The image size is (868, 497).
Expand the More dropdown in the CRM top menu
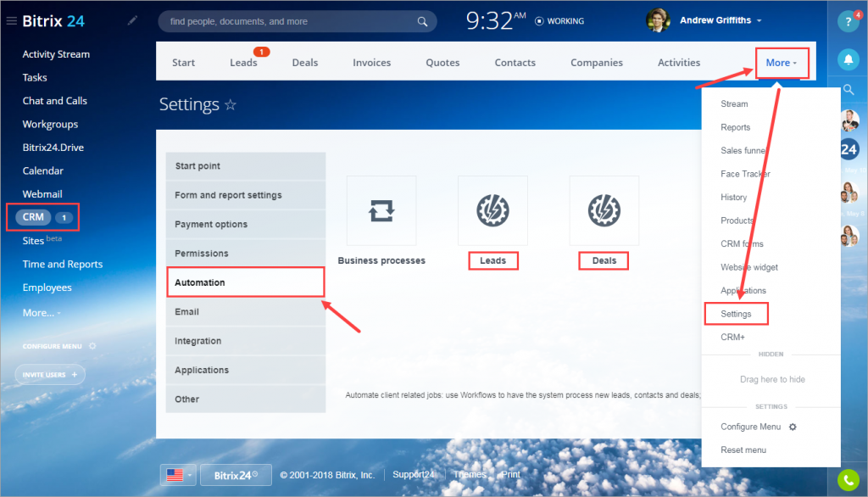click(x=781, y=63)
